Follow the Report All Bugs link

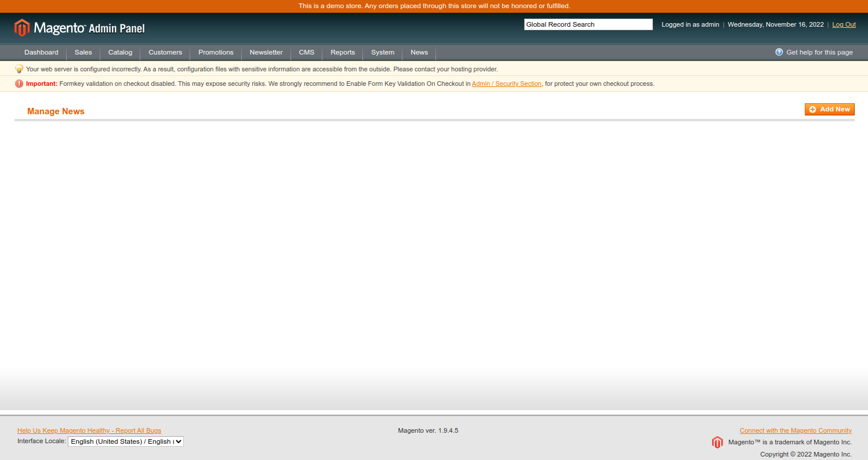point(89,430)
